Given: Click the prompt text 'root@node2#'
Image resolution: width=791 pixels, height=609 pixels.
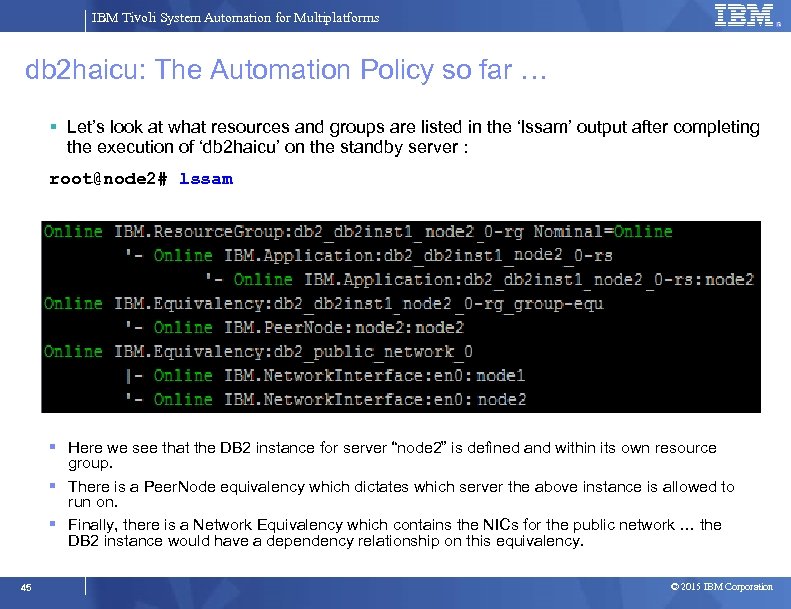Looking at the screenshot, I should point(108,179).
